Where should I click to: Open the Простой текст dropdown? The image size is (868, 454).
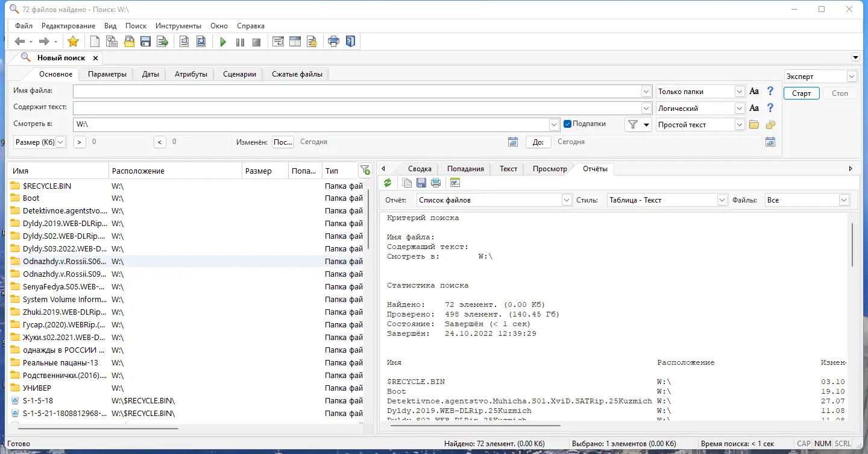tap(740, 125)
